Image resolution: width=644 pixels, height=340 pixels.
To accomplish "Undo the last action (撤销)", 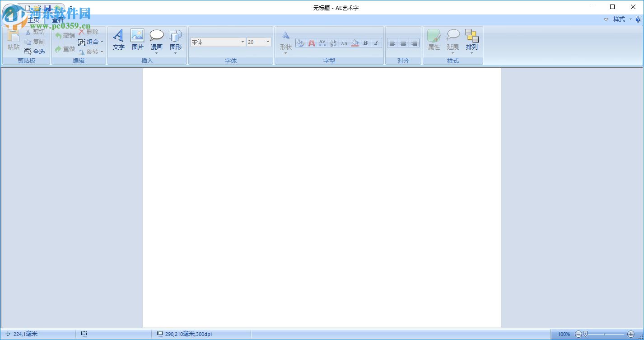I will 65,35.
